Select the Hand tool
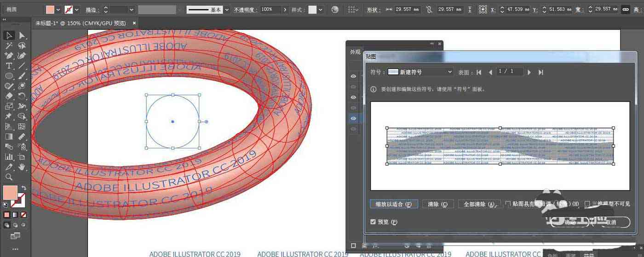 (x=22, y=167)
